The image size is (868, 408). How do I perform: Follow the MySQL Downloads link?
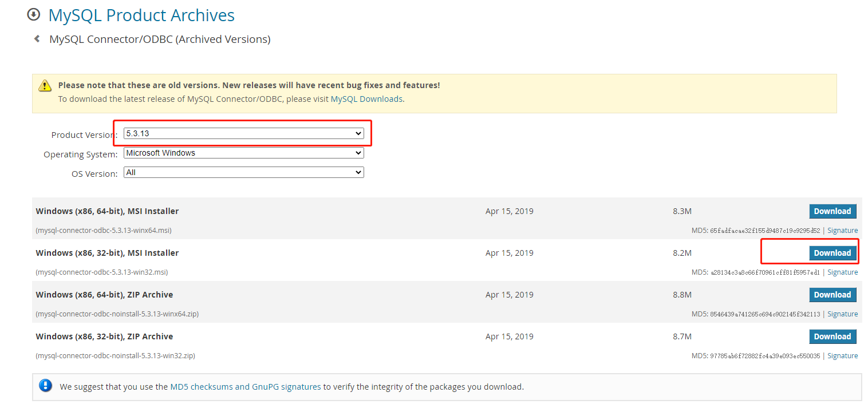[x=366, y=98]
